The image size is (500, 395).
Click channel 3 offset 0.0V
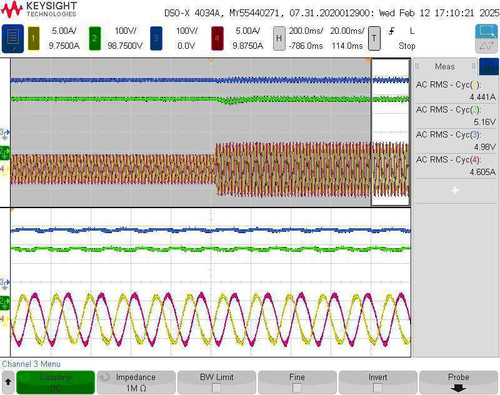pos(186,46)
